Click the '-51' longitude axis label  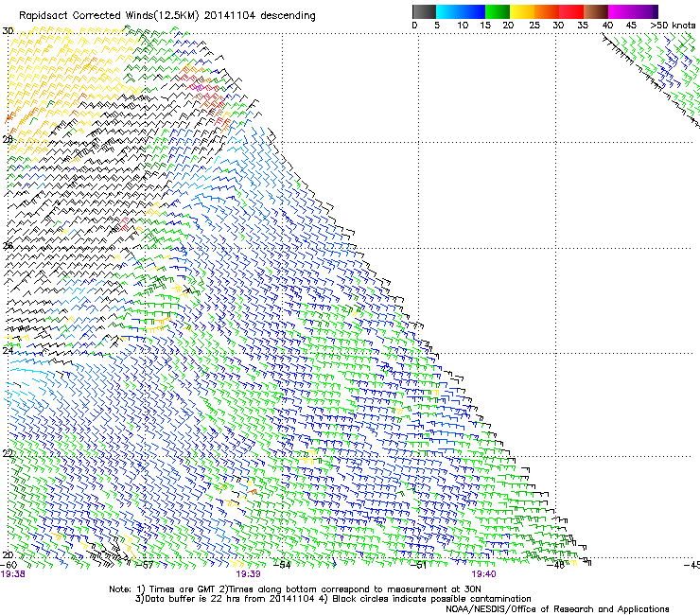(418, 565)
